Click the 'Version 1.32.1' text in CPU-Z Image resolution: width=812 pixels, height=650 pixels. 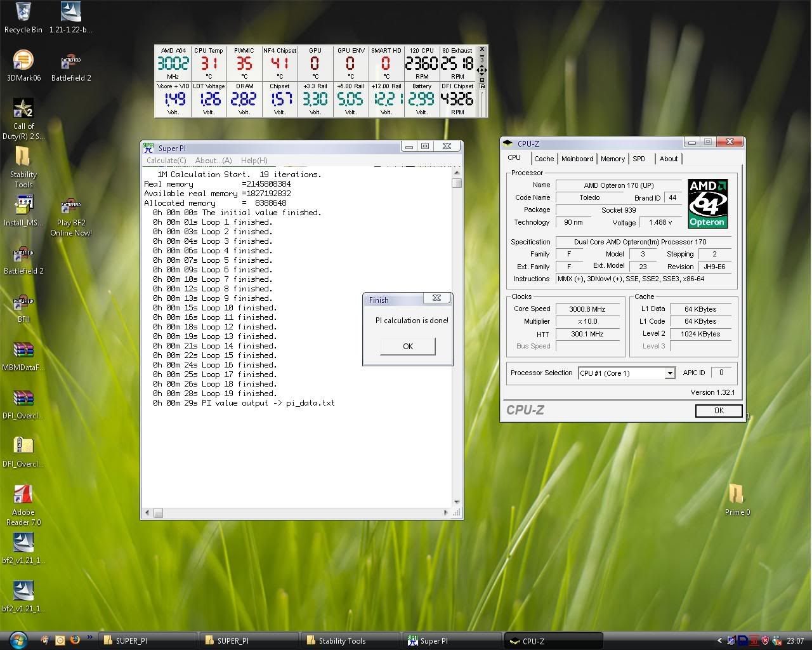click(712, 392)
